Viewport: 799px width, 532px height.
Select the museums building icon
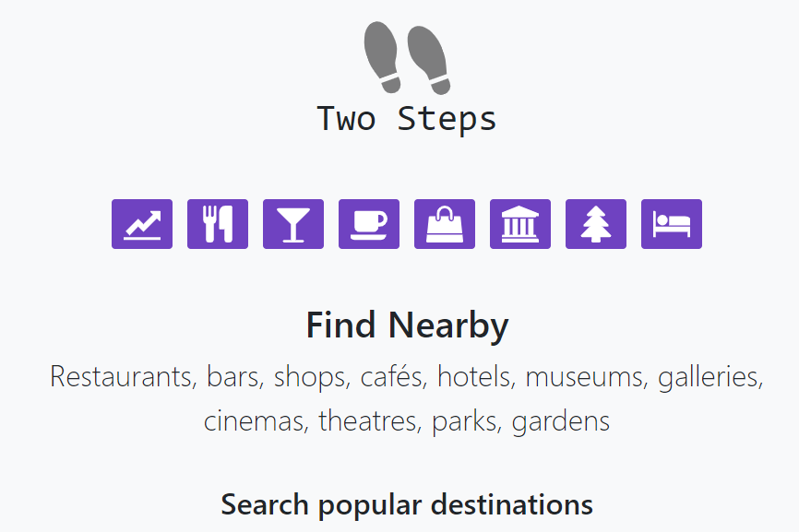point(520,224)
